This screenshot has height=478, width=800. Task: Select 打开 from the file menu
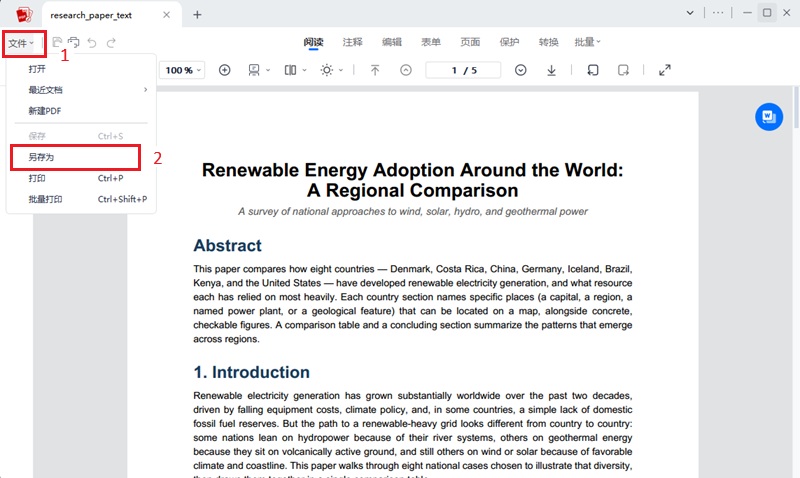81,69
